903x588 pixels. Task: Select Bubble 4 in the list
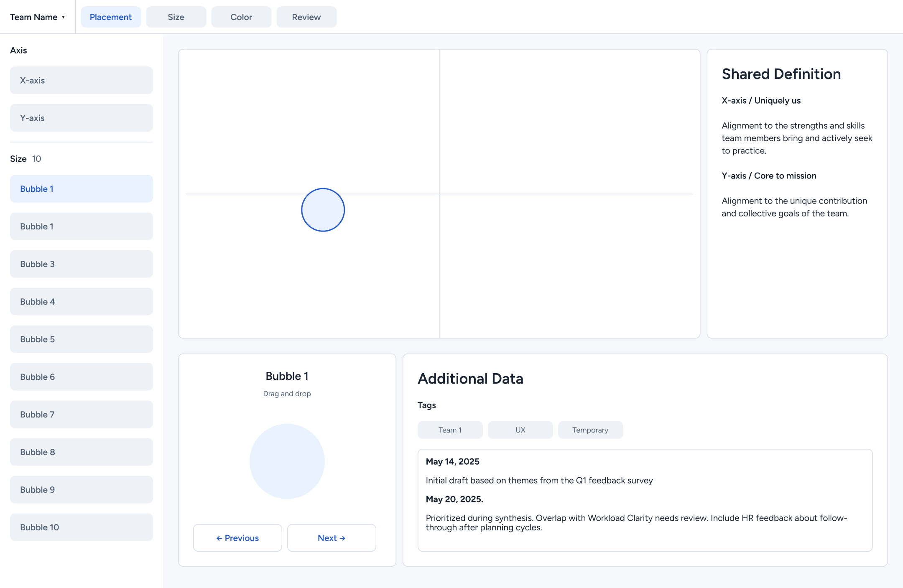click(82, 302)
